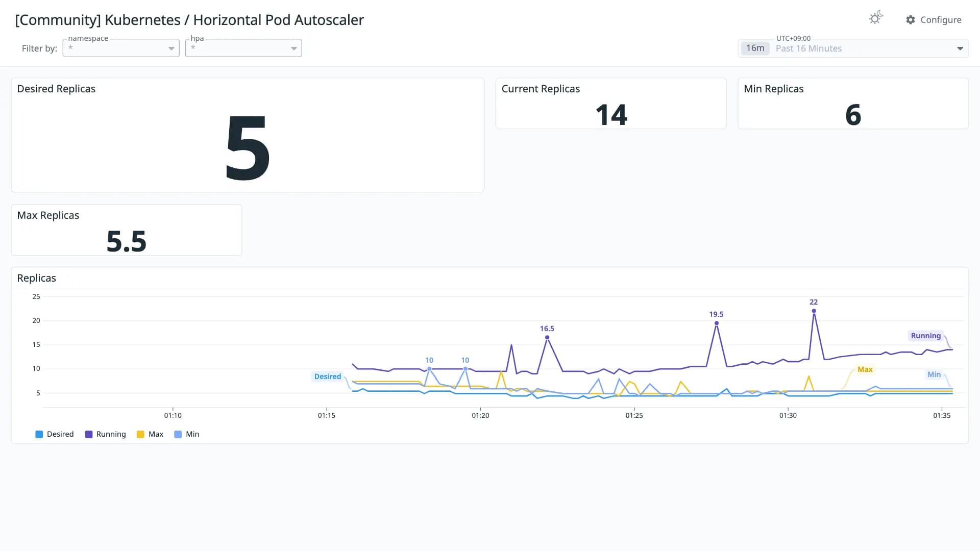This screenshot has width=980, height=551.
Task: Click the UTC+09:00 timezone label
Action: [x=793, y=38]
